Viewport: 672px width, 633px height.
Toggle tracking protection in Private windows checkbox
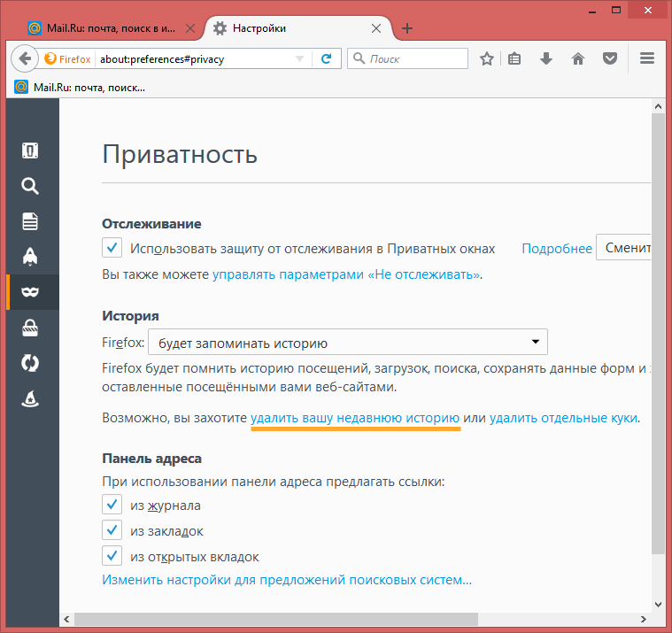(112, 248)
